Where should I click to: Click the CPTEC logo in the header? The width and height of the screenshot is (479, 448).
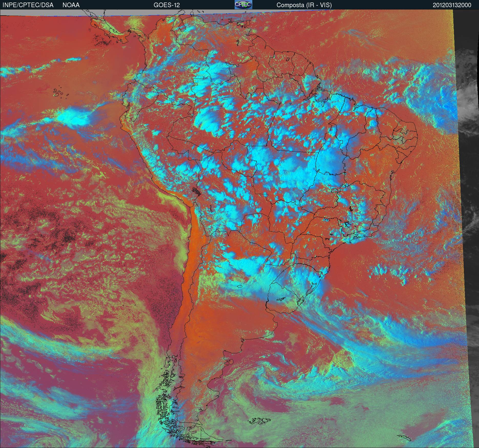(243, 5)
